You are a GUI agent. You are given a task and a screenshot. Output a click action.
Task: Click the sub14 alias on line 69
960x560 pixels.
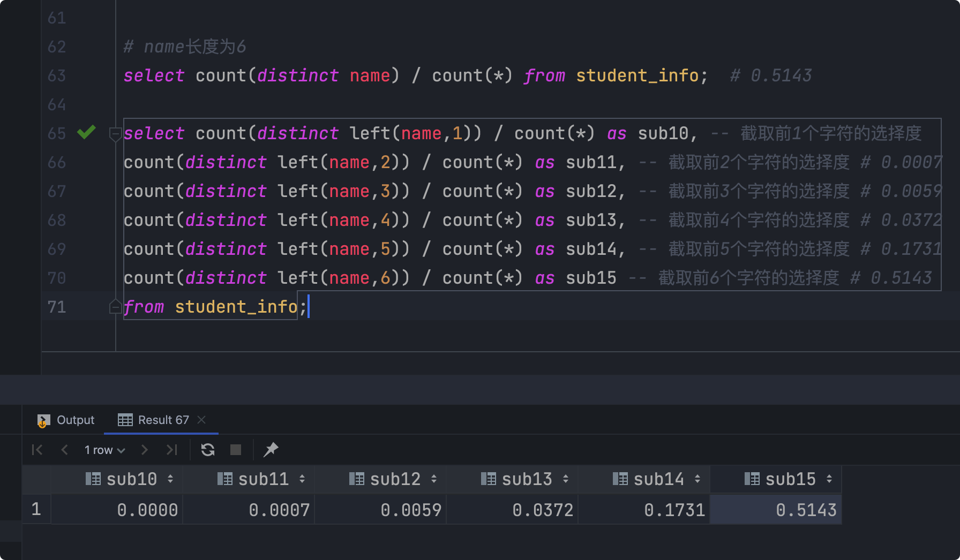[x=591, y=249]
